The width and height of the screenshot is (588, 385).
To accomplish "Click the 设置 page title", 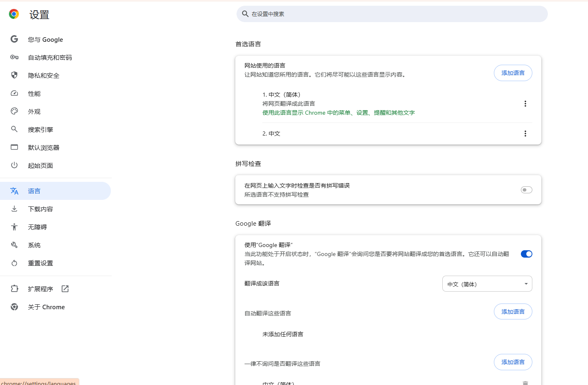I will pyautogui.click(x=39, y=15).
